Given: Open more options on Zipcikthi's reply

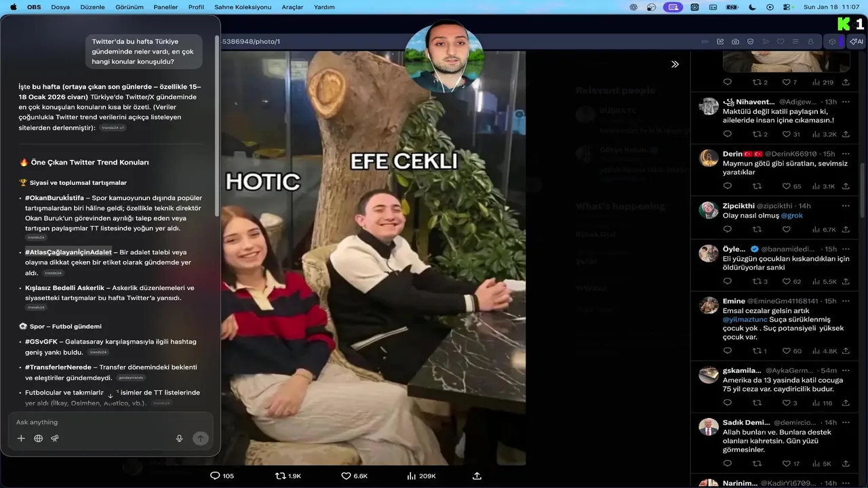Looking at the screenshot, I should (x=846, y=205).
